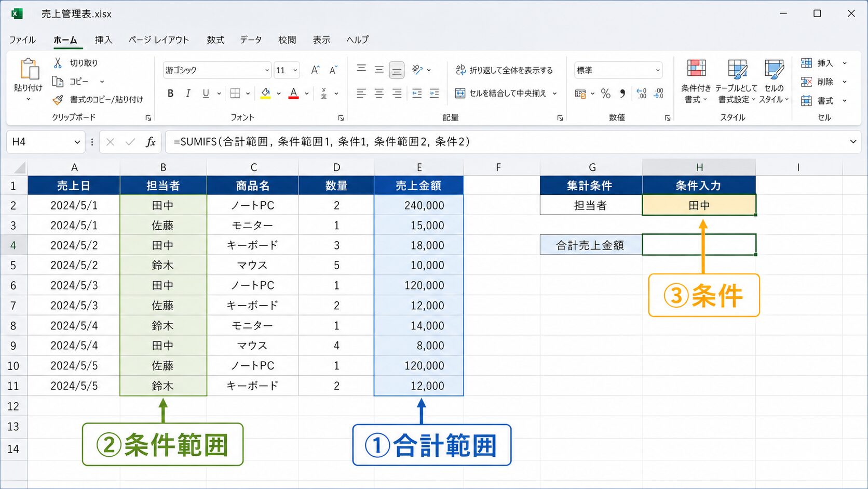The height and width of the screenshot is (489, 868).
Task: Toggle bold formatting
Action: tap(170, 94)
